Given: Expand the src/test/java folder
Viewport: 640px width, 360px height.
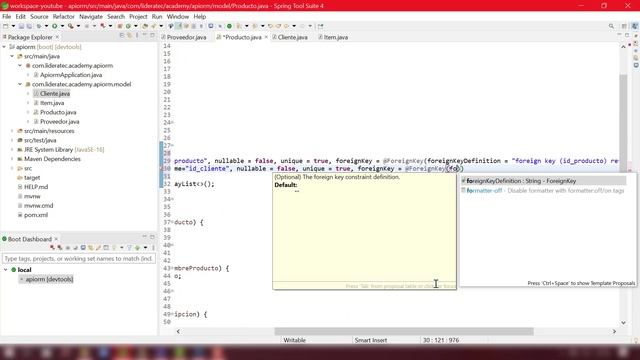Looking at the screenshot, I should click(12, 140).
